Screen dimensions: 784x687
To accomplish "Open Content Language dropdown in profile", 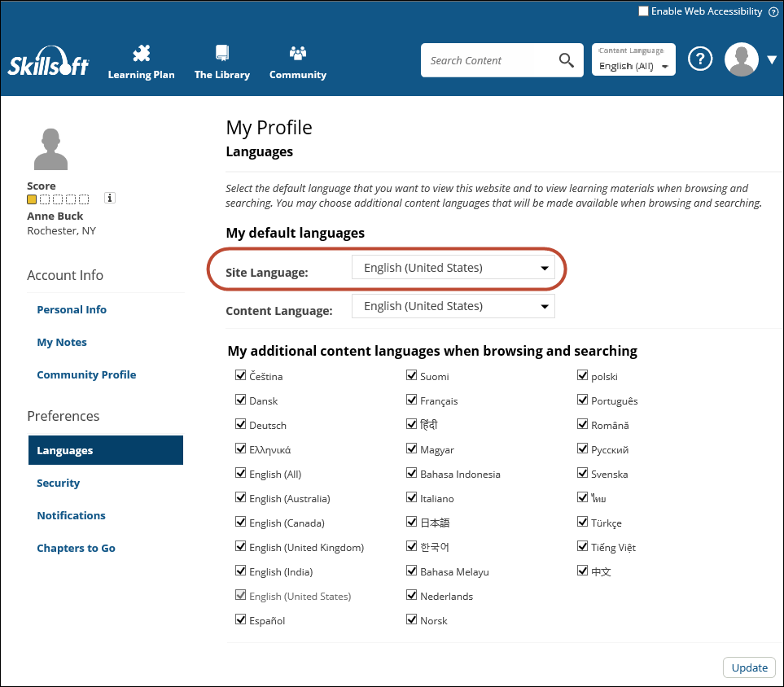I will click(453, 306).
